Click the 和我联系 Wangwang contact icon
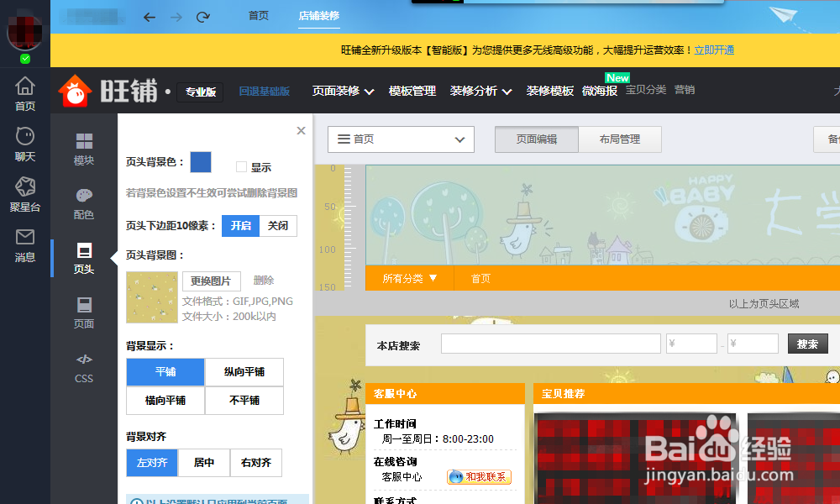 (479, 476)
